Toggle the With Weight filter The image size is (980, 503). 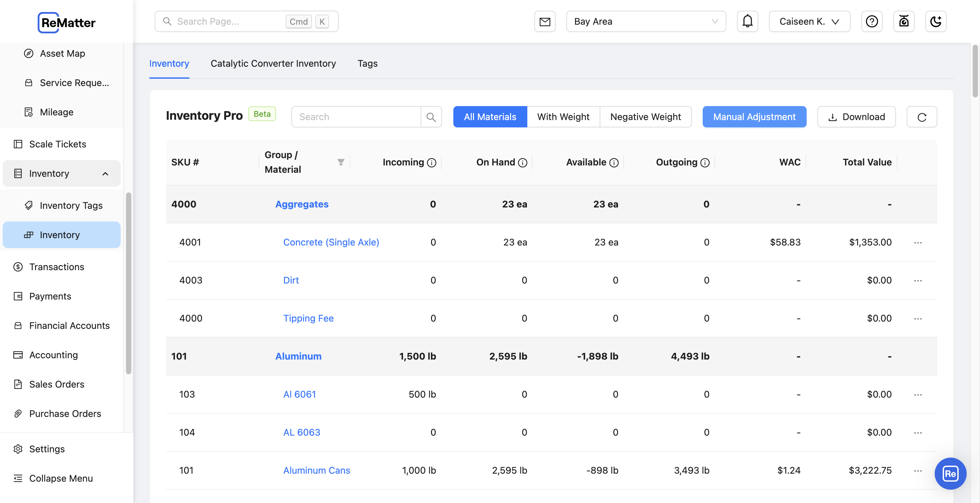(563, 117)
